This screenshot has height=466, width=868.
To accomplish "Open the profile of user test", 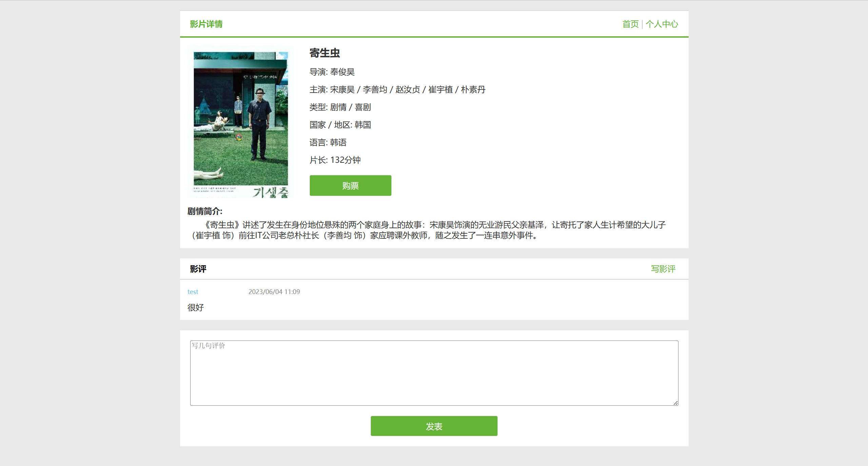I will [x=193, y=291].
